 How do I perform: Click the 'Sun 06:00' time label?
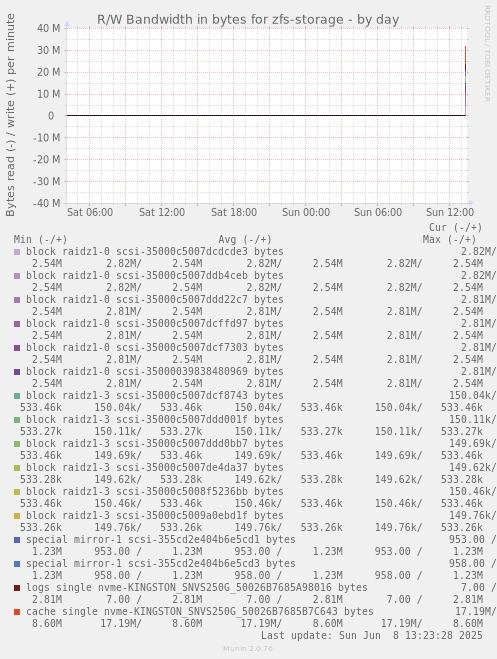(378, 212)
